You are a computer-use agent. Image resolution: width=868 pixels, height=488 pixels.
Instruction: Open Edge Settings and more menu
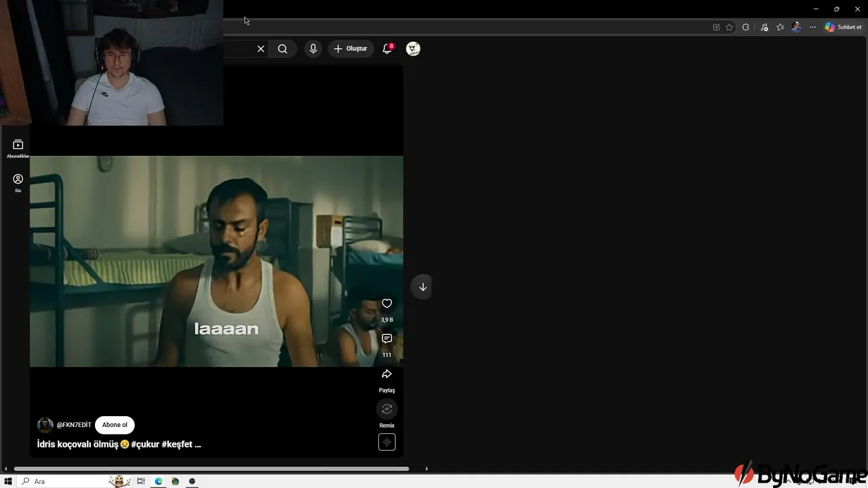tap(812, 27)
